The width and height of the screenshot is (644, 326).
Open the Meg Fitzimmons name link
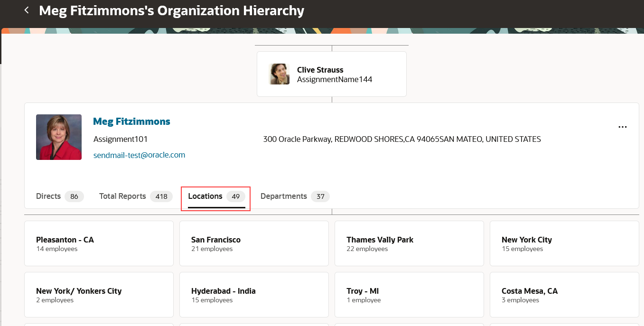pos(131,121)
